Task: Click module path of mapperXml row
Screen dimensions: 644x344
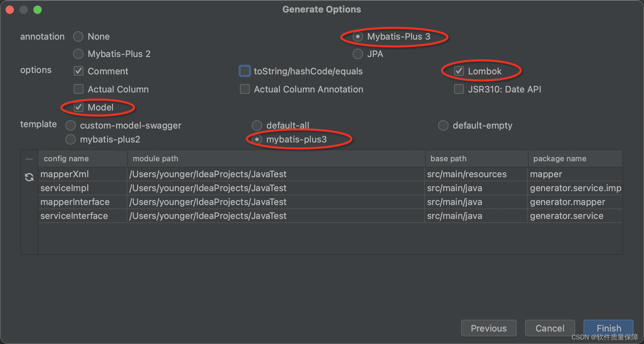Action: pyautogui.click(x=276, y=174)
